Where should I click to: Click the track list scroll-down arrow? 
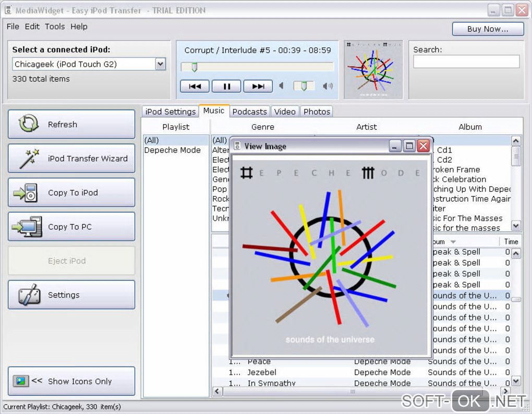click(x=516, y=381)
